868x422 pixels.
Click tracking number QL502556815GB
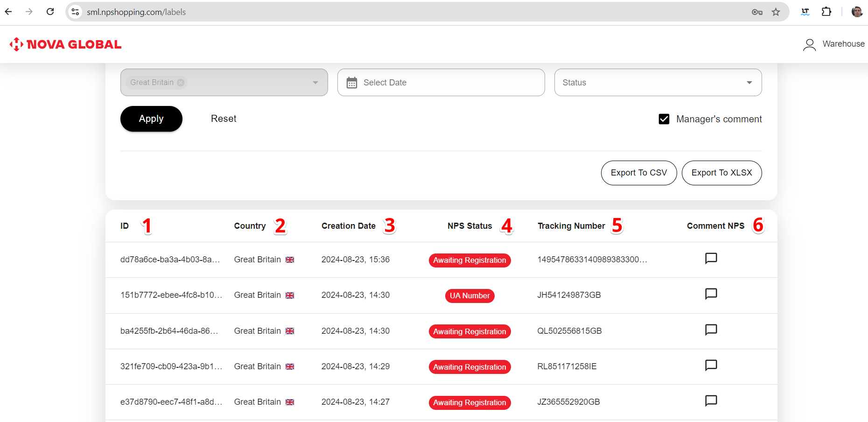pos(569,331)
